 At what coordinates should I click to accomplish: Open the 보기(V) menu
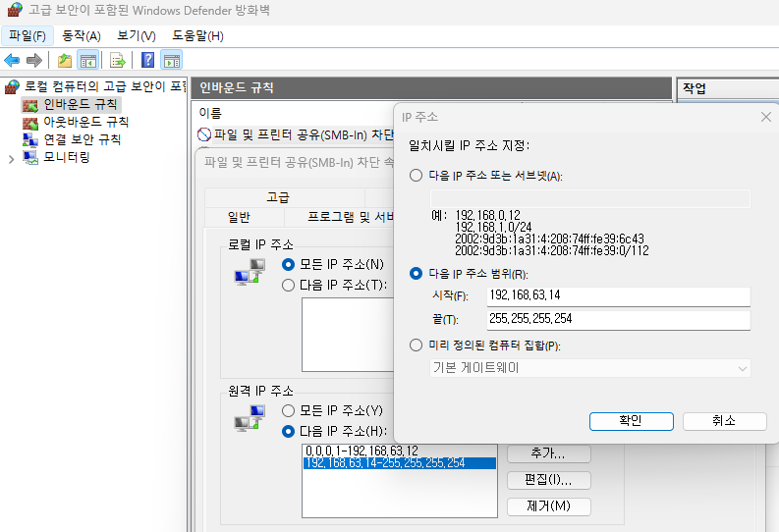tap(137, 35)
